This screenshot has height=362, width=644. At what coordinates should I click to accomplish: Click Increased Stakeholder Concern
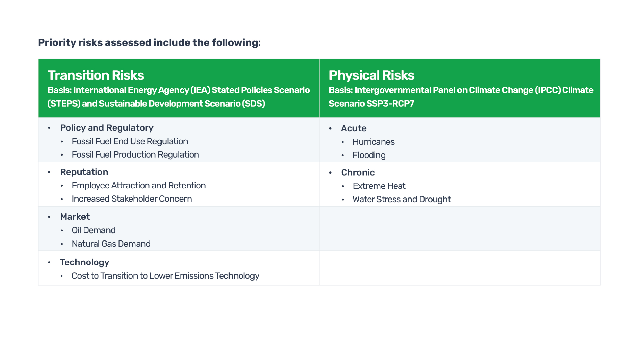point(132,199)
